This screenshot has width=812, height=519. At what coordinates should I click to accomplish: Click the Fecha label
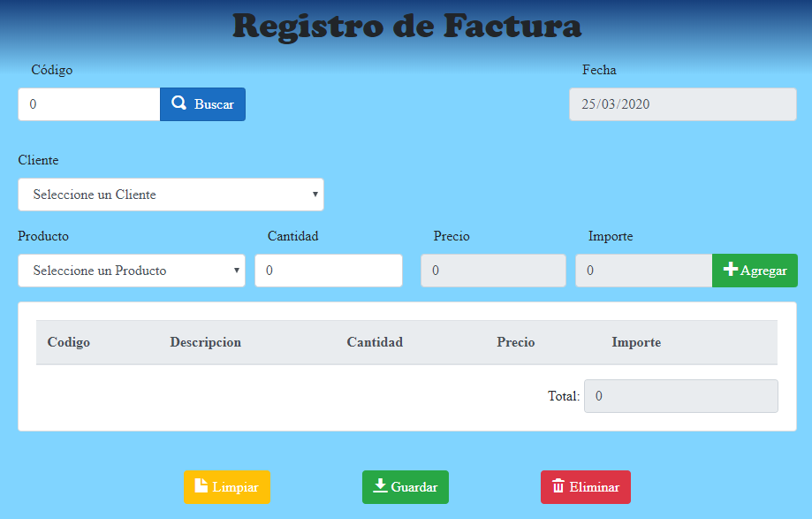(599, 70)
